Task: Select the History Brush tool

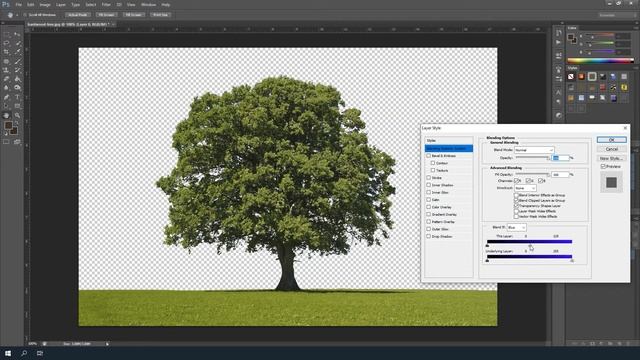Action: (17, 70)
